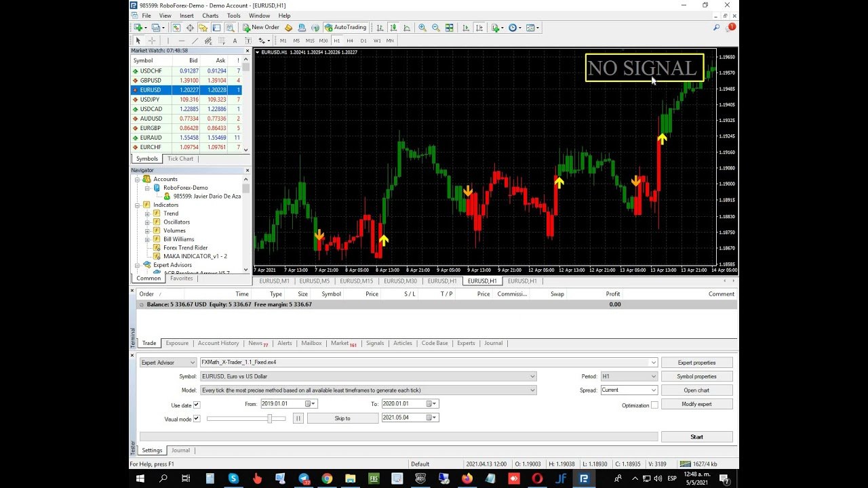Toggle the chart shift icon
Screen dimensions: 868x488
point(479,28)
